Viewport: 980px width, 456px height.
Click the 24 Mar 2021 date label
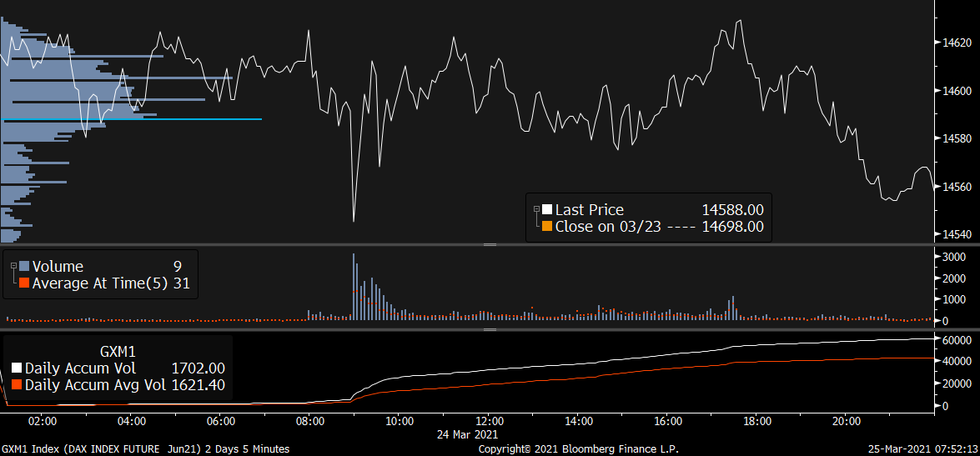point(467,434)
